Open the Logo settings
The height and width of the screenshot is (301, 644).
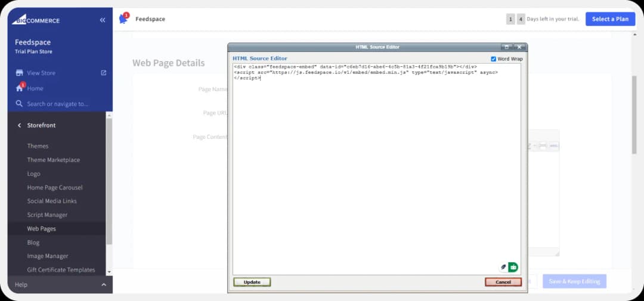coord(33,173)
